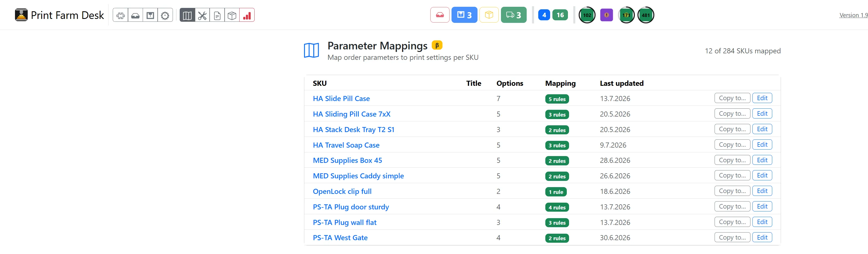
Task: Open the HA Slide Pill Case SKU
Action: click(x=341, y=98)
